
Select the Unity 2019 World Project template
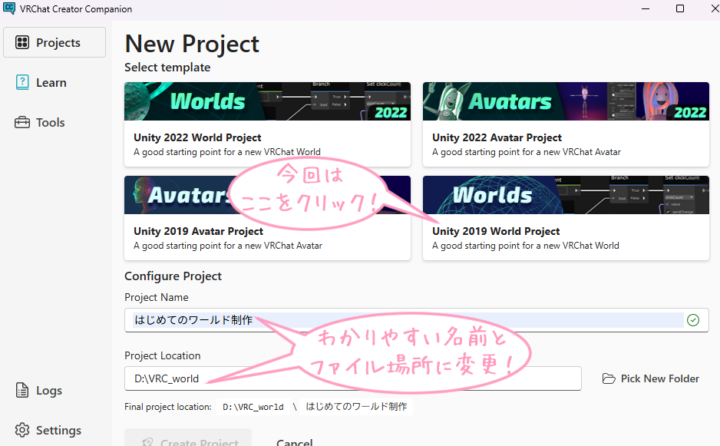click(566, 218)
